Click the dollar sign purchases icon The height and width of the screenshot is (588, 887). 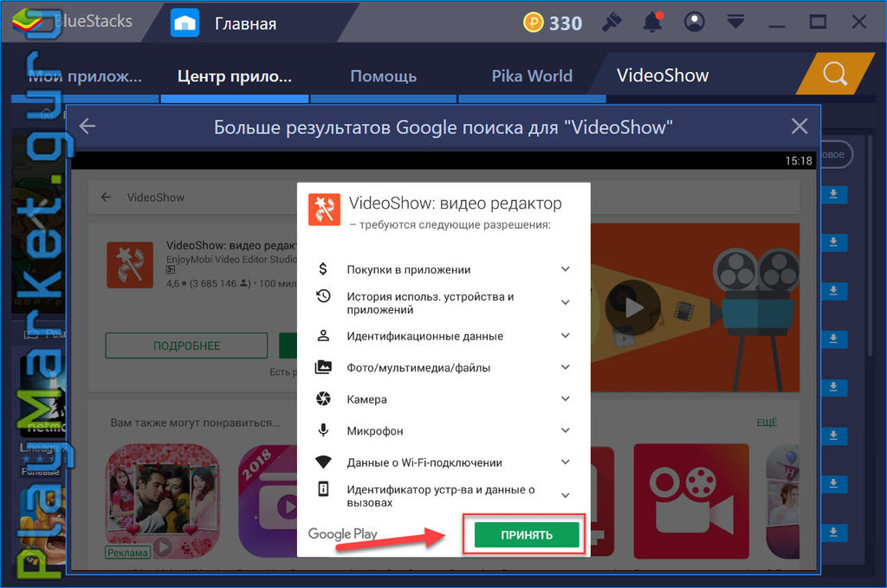coord(323,268)
